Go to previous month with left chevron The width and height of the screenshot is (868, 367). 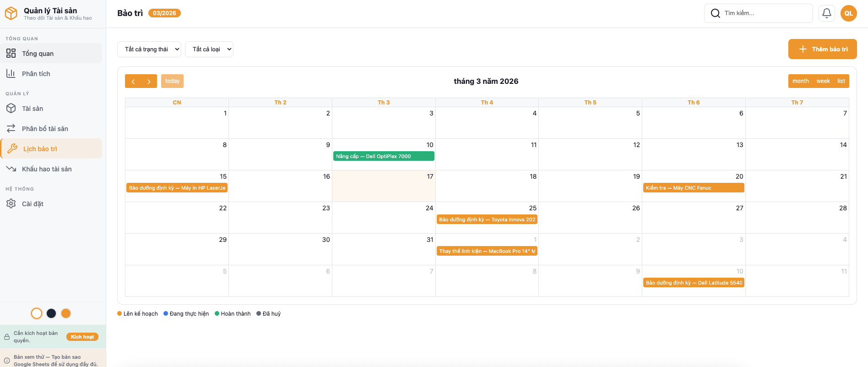click(133, 82)
